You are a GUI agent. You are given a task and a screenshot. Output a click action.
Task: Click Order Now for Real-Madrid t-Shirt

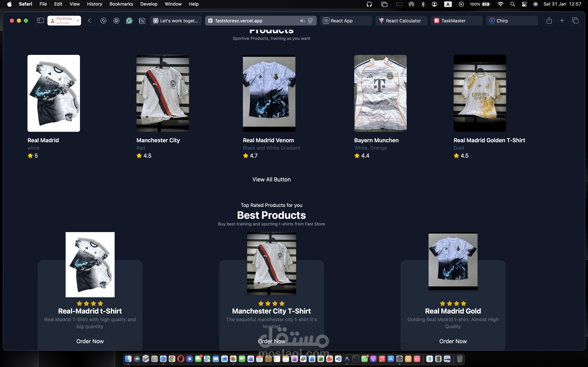90,341
